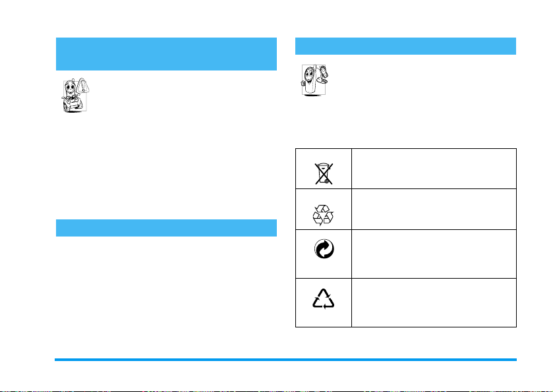Select the warning triangle beside the car cartoon

(83, 86)
